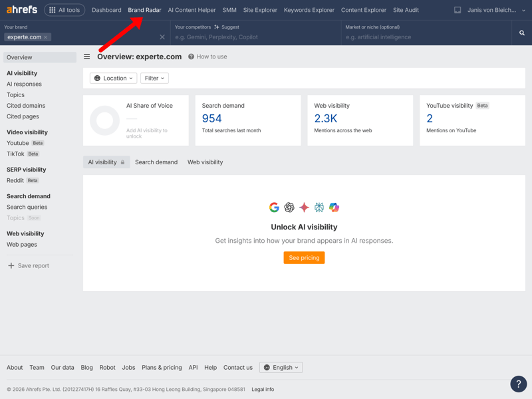The height and width of the screenshot is (399, 532).
Task: Click the ChatGPT platform icon
Action: click(x=289, y=207)
